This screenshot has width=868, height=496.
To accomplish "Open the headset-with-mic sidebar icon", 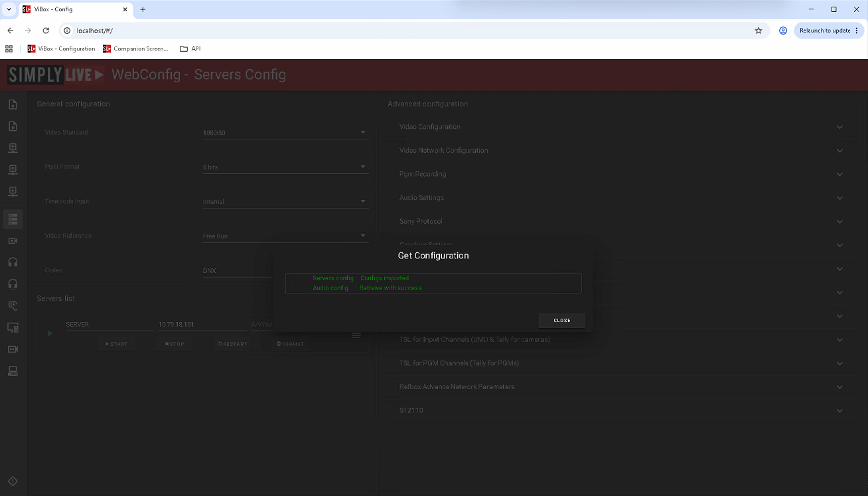I will [x=13, y=284].
